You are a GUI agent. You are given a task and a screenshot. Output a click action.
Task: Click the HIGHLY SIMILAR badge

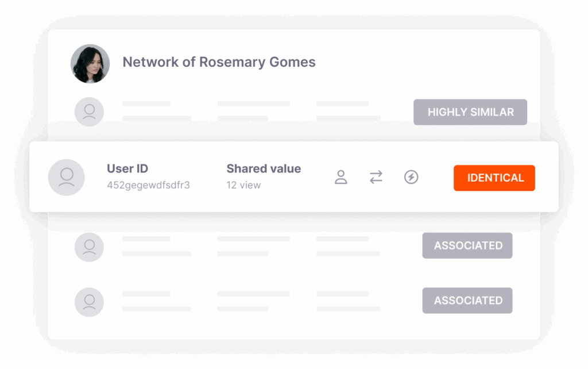point(470,112)
